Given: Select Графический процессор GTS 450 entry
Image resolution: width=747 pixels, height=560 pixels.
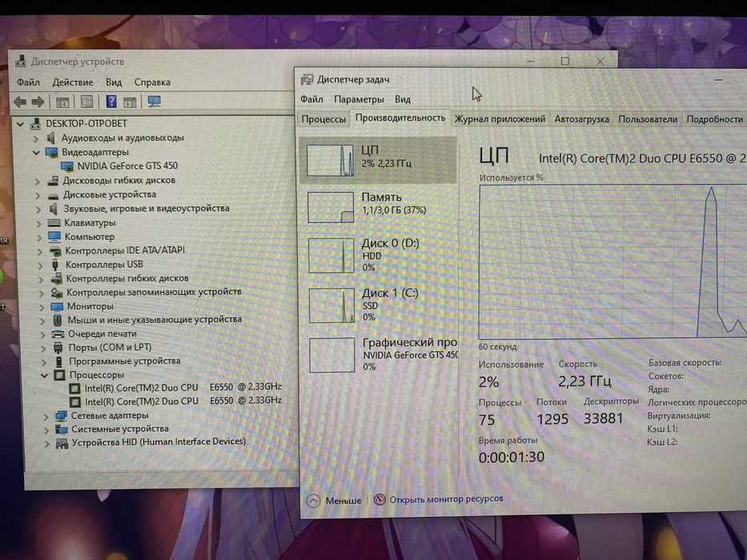Looking at the screenshot, I should (380, 354).
